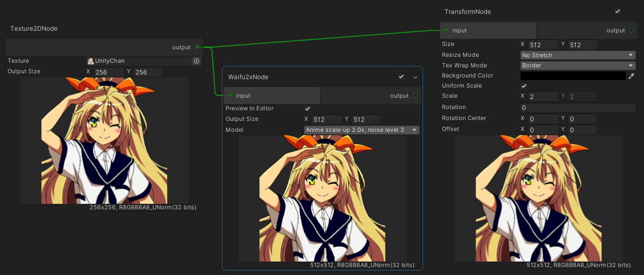The height and width of the screenshot is (275, 644).
Task: Click the Waifu2xNode output port
Action: pyautogui.click(x=415, y=96)
